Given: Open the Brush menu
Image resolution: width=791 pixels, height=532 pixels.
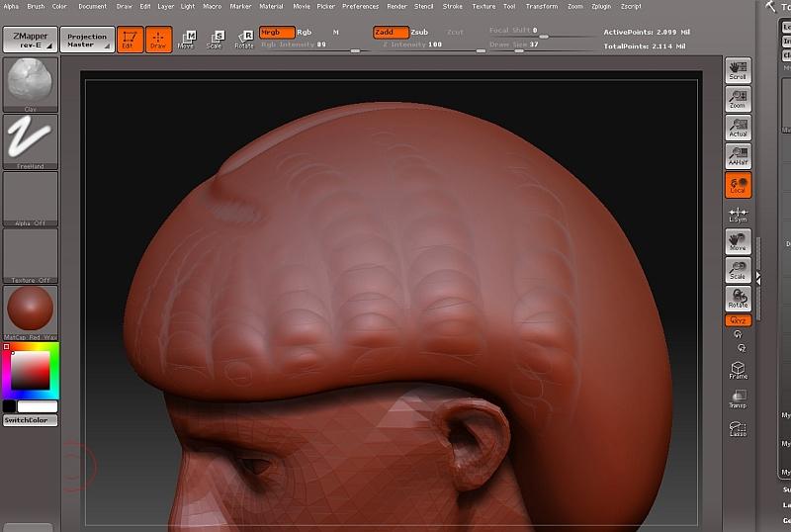Looking at the screenshot, I should [36, 6].
